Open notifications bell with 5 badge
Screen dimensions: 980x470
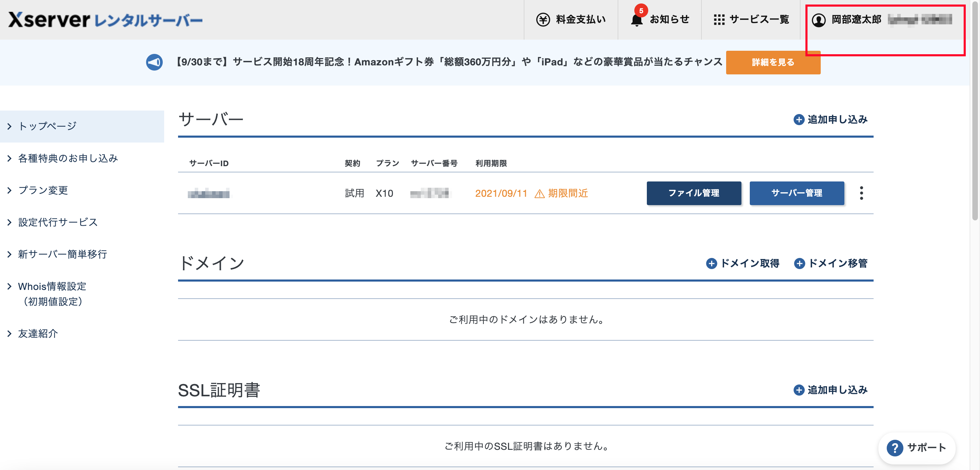(636, 19)
